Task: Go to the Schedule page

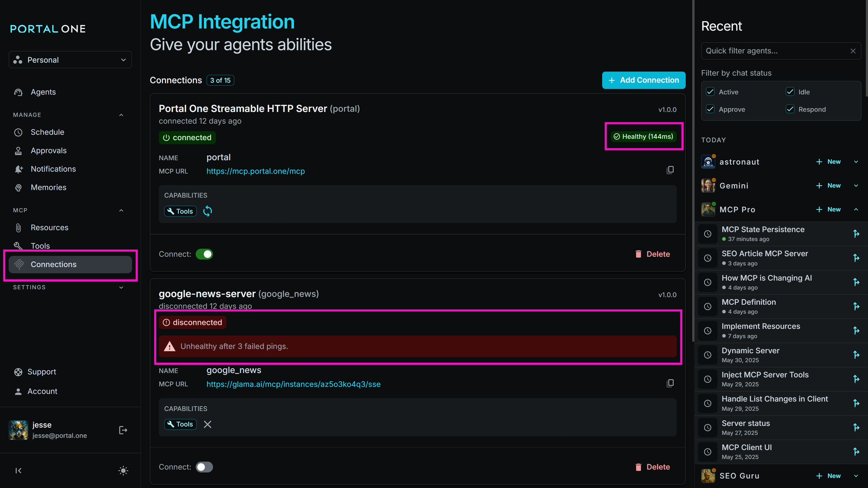Action: (x=47, y=132)
